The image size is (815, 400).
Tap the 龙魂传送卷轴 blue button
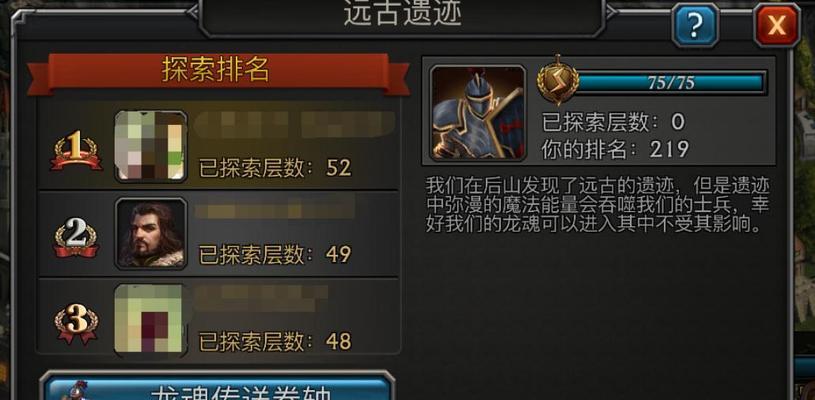217,386
